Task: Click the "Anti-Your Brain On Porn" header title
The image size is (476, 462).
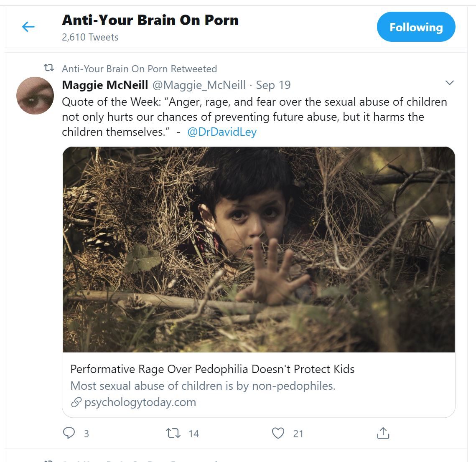Action: coord(150,20)
